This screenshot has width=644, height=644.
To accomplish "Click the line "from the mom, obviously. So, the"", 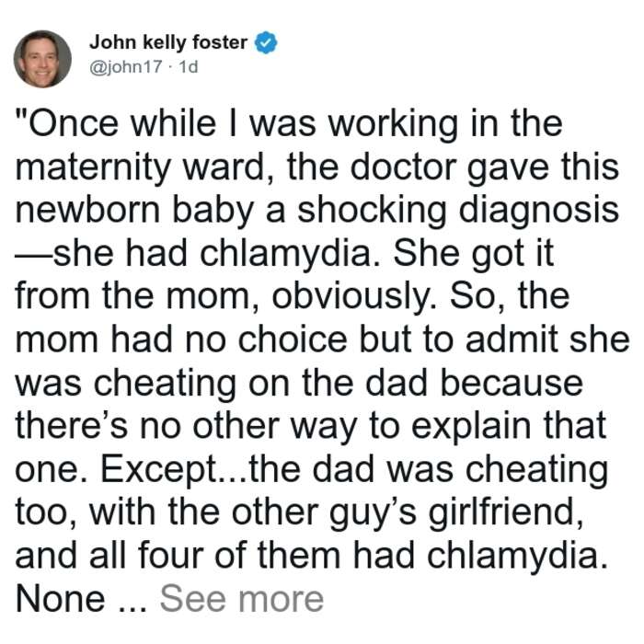I will (293, 298).
